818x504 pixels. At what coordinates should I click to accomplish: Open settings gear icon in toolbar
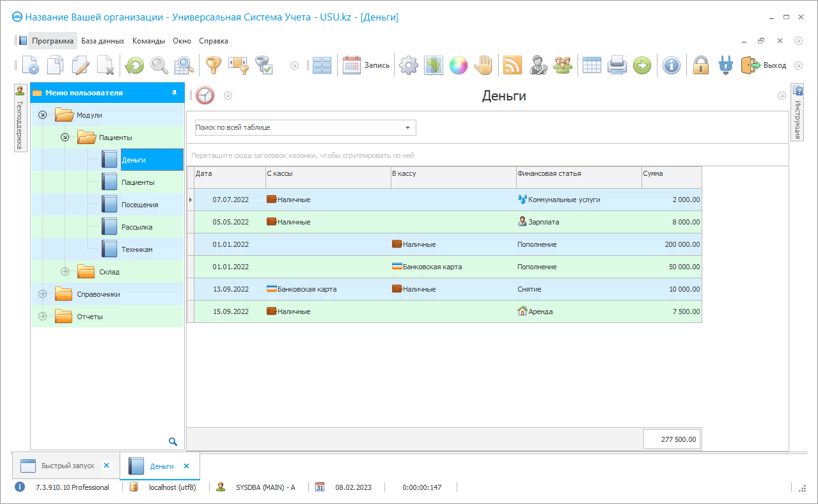tap(408, 65)
